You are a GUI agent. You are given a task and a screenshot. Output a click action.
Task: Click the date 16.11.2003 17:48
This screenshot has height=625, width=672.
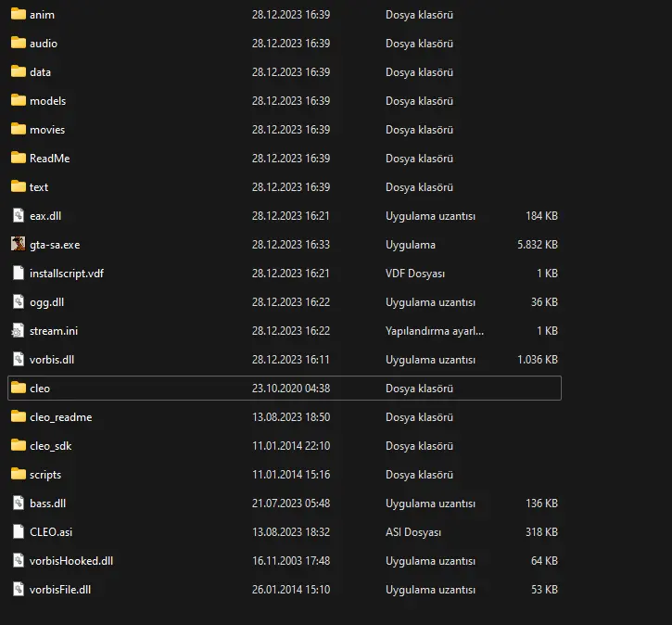click(291, 561)
